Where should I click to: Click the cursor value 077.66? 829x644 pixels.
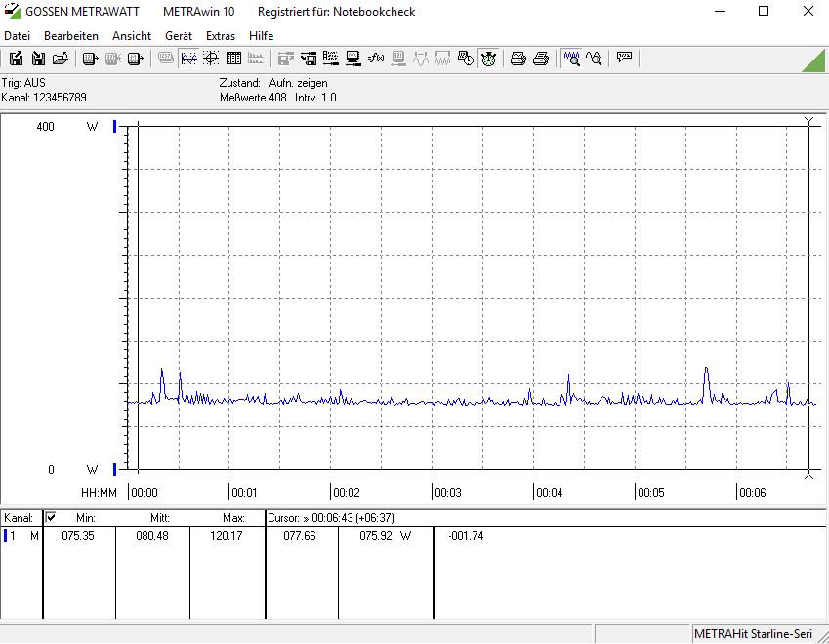[299, 535]
